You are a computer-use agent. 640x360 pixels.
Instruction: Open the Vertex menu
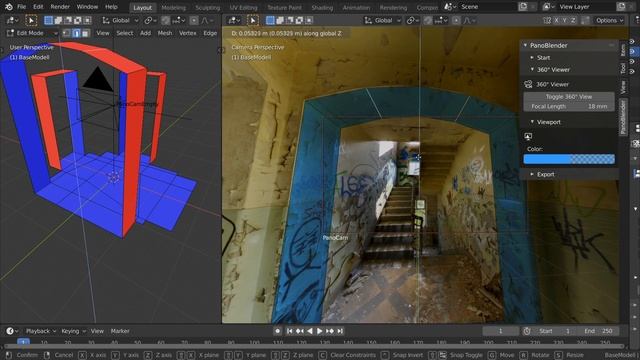[187, 33]
